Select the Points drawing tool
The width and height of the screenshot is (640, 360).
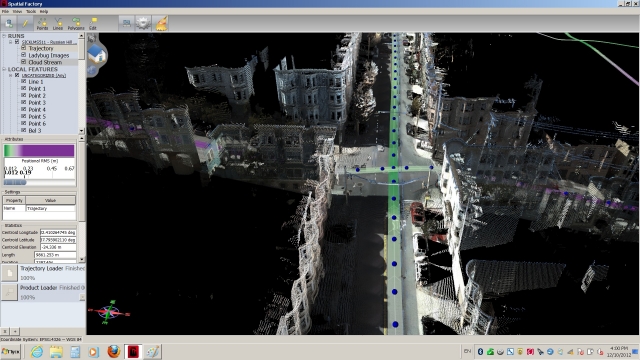42,24
